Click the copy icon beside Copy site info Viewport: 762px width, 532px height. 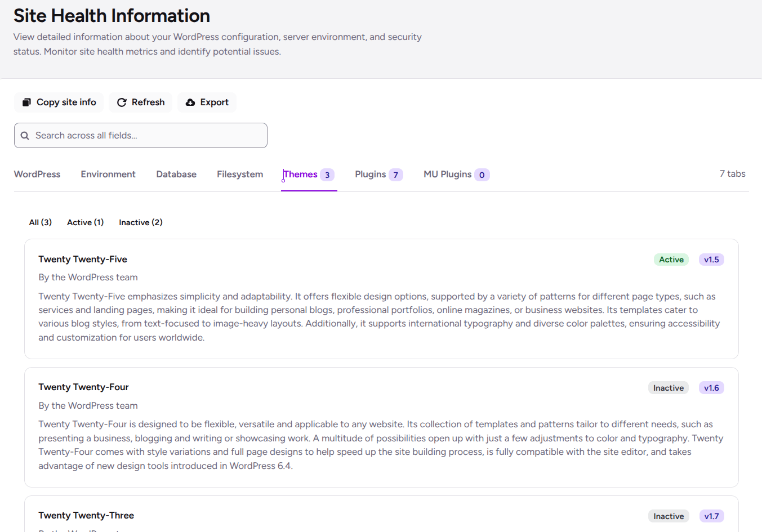(x=26, y=102)
